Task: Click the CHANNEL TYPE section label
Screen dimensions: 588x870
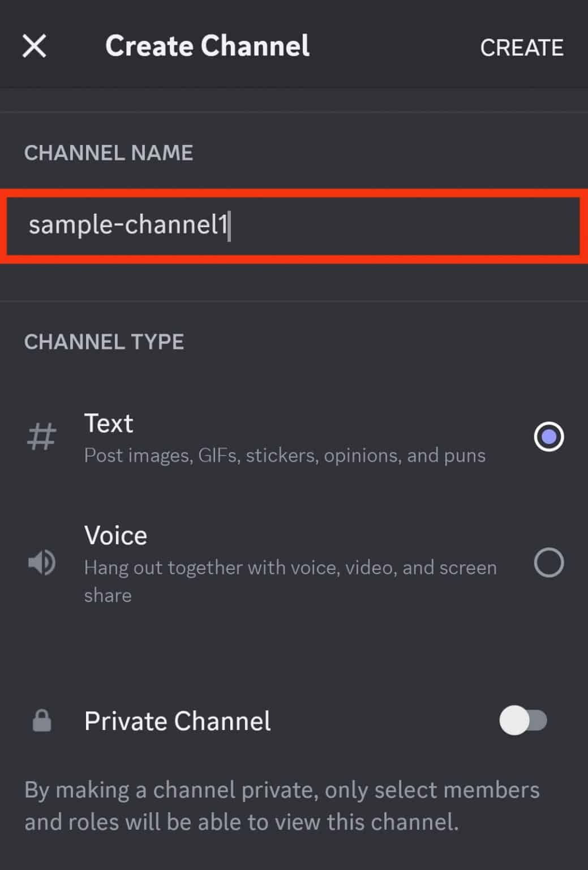Action: [104, 342]
